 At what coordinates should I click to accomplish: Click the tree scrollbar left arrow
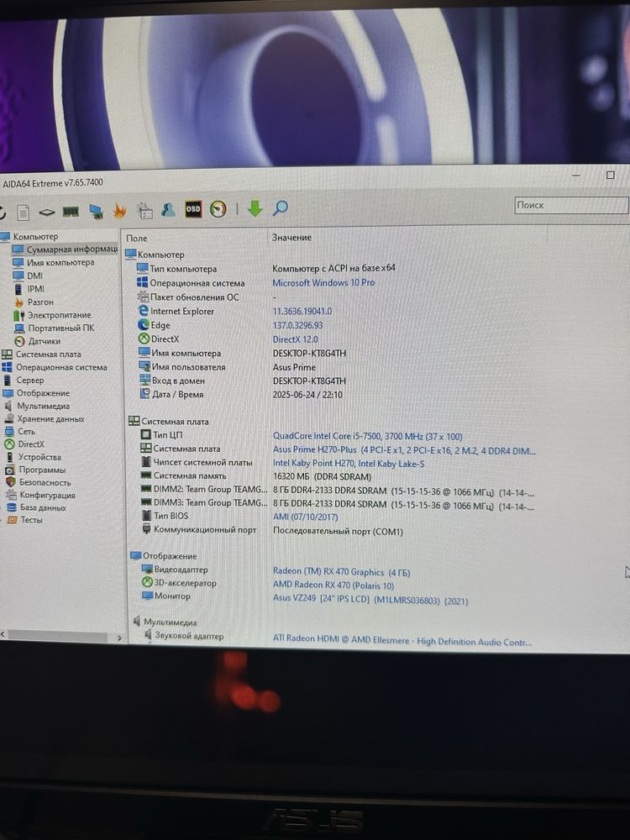pos(3,634)
